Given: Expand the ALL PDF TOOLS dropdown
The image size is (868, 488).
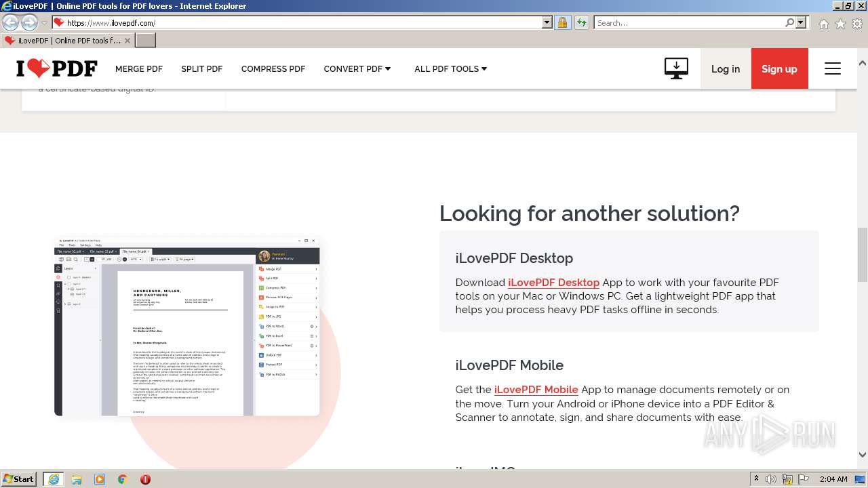Looking at the screenshot, I should (451, 69).
